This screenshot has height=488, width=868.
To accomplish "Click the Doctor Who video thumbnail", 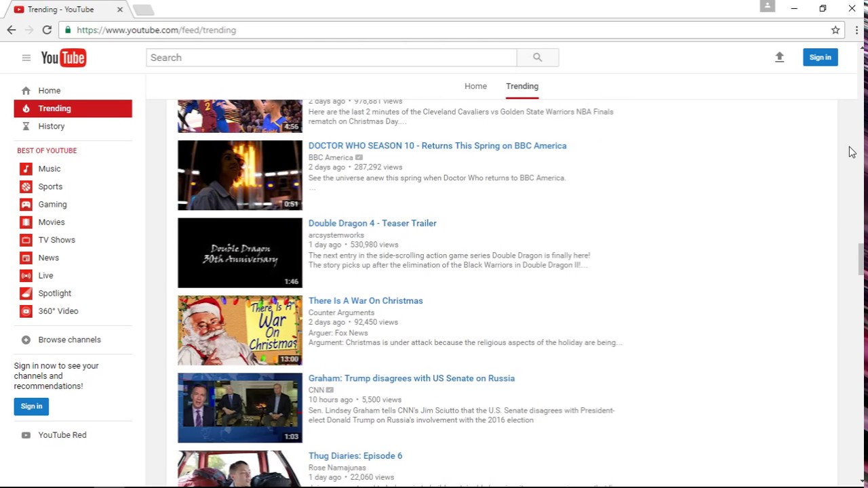I will pyautogui.click(x=240, y=175).
